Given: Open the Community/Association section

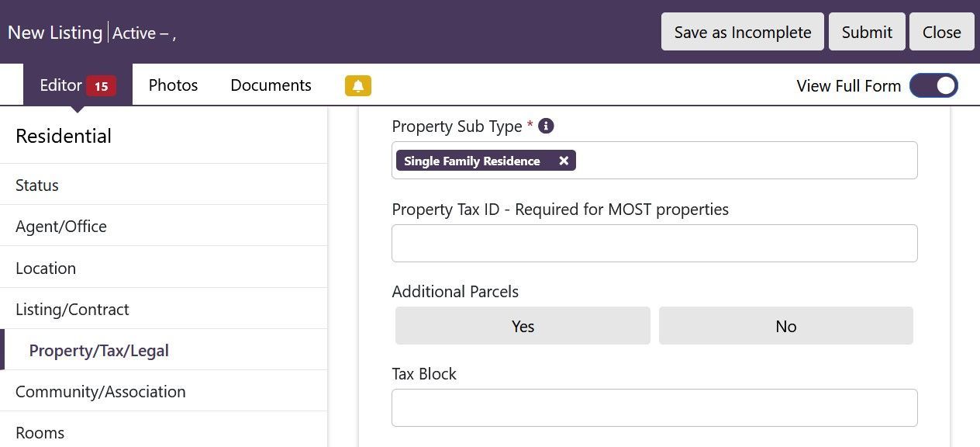Looking at the screenshot, I should 100,392.
